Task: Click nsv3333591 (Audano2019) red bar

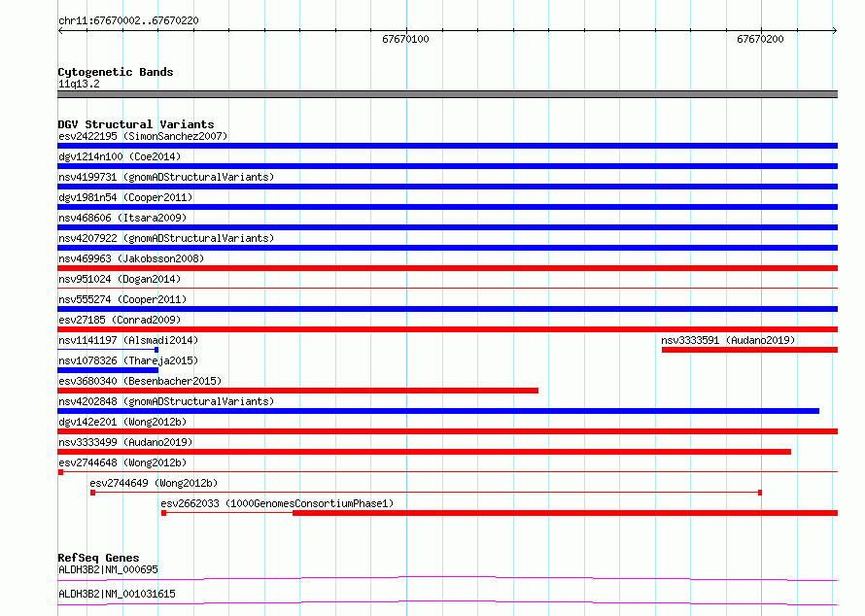Action: (749, 350)
